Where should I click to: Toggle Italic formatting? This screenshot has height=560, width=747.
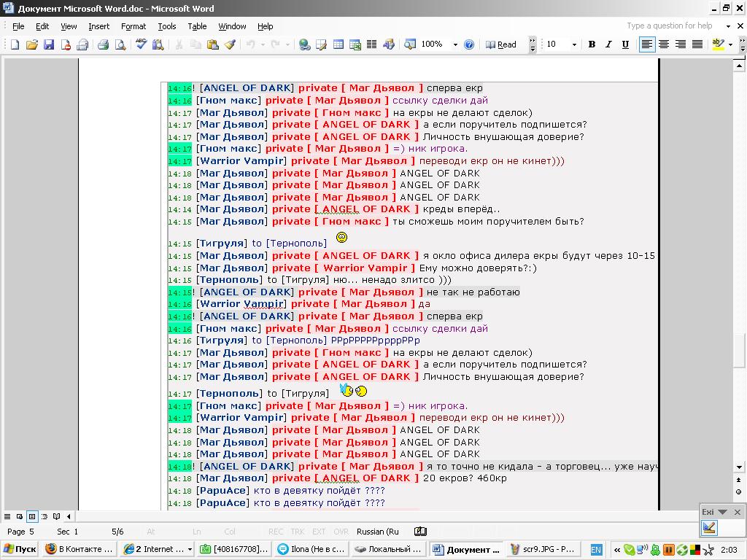pos(608,44)
